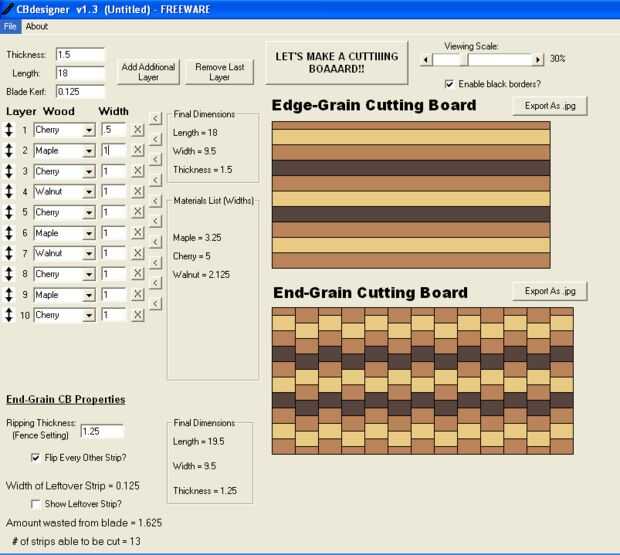Delete layer 1 with its X button
This screenshot has height=555, width=620.
point(138,130)
